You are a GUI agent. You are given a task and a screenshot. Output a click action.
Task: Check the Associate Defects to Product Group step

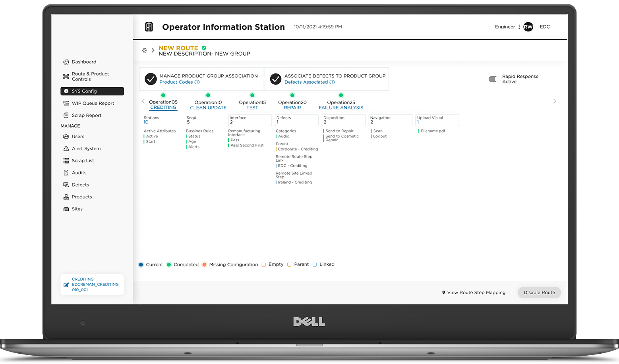275,79
